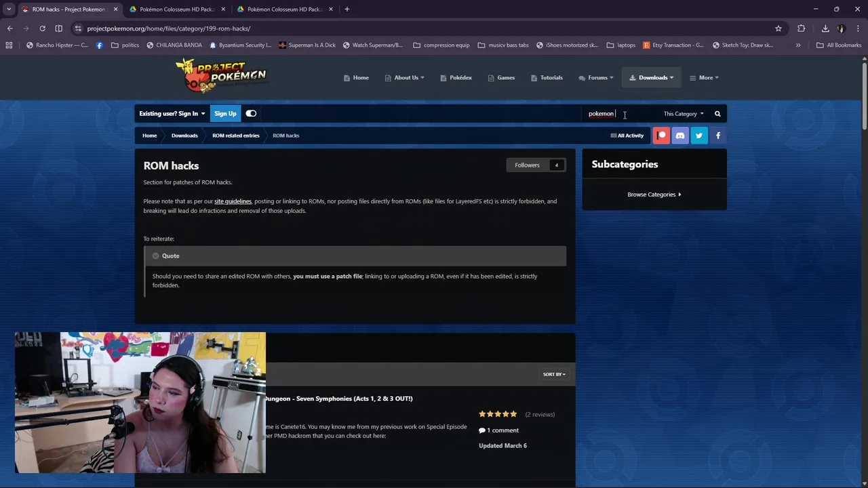Open the This Category search scope dropdown
Image resolution: width=868 pixels, height=488 pixels.
click(x=684, y=114)
